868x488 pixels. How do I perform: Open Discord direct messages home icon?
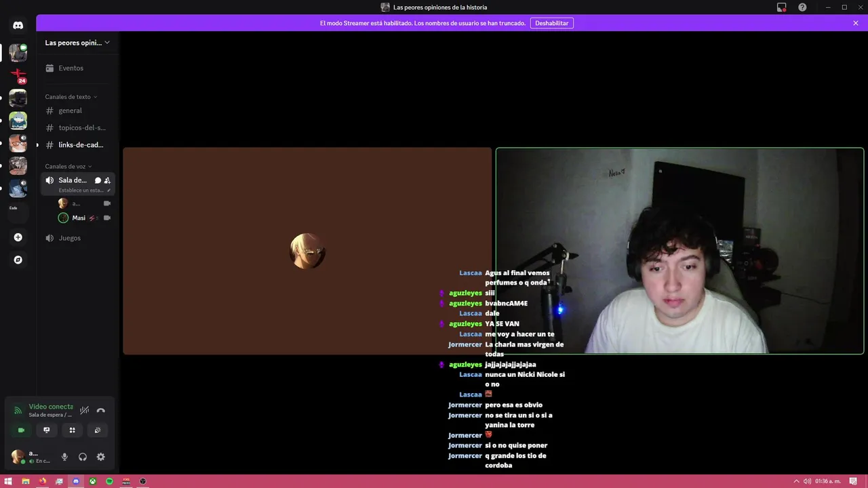(x=18, y=25)
